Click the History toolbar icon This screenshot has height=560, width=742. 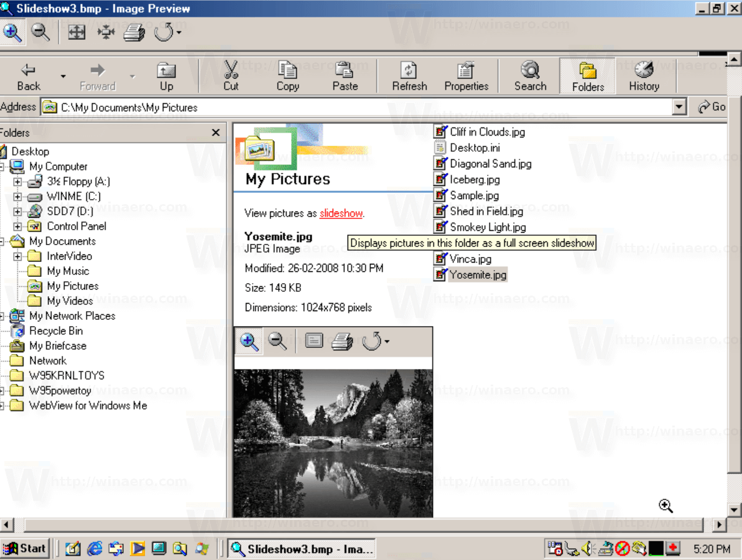644,75
